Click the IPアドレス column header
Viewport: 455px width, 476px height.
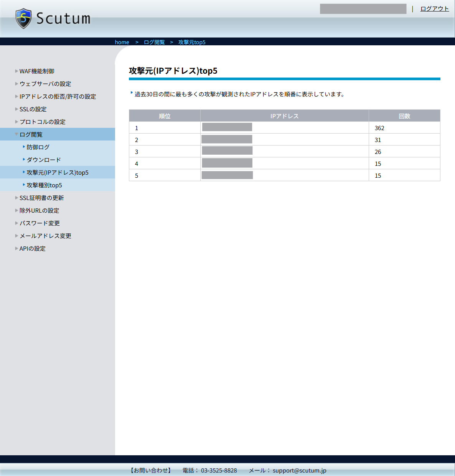click(285, 116)
